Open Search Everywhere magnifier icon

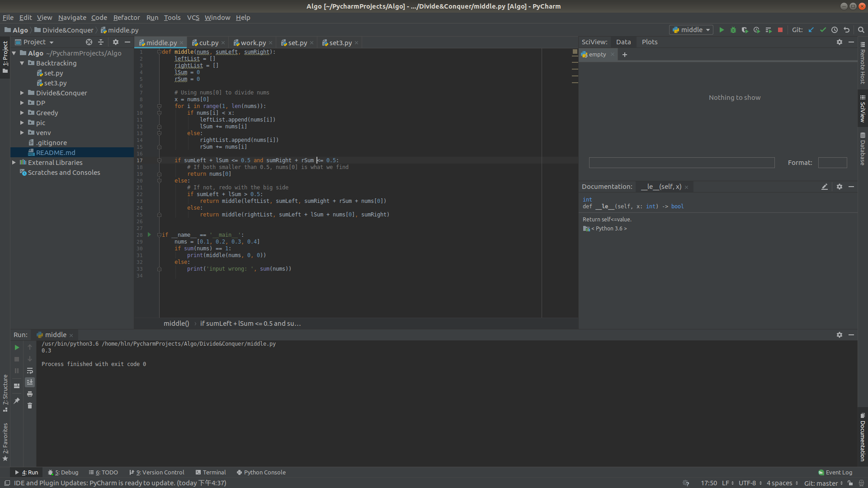pyautogui.click(x=861, y=30)
